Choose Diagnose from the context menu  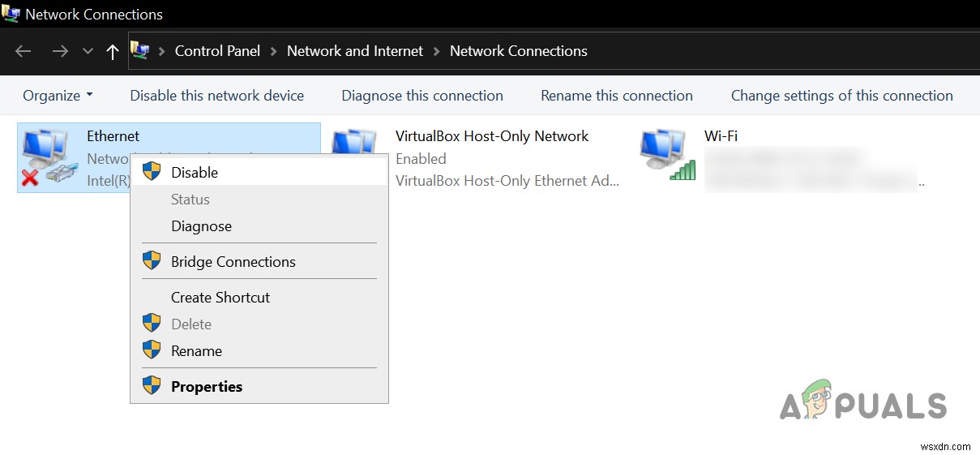(201, 226)
